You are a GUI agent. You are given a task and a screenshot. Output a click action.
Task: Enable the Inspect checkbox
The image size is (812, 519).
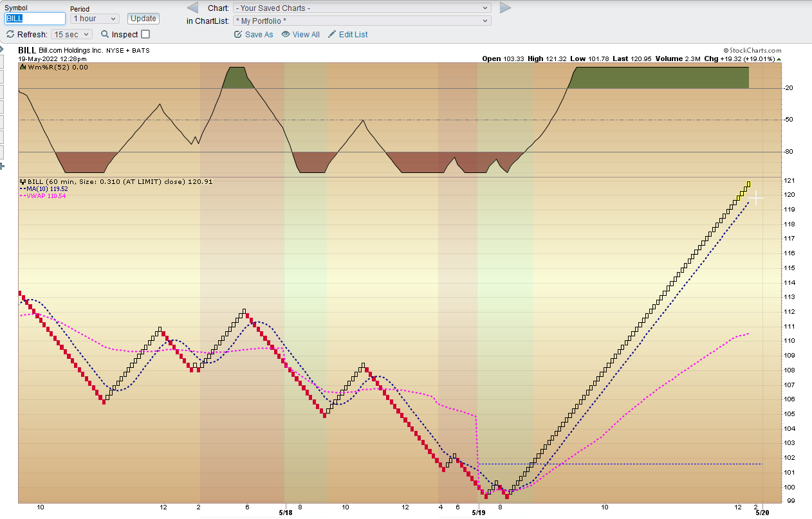[145, 34]
